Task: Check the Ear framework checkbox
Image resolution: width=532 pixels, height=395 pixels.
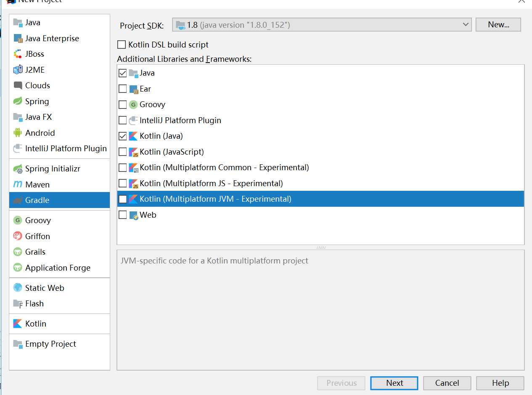Action: click(x=122, y=89)
